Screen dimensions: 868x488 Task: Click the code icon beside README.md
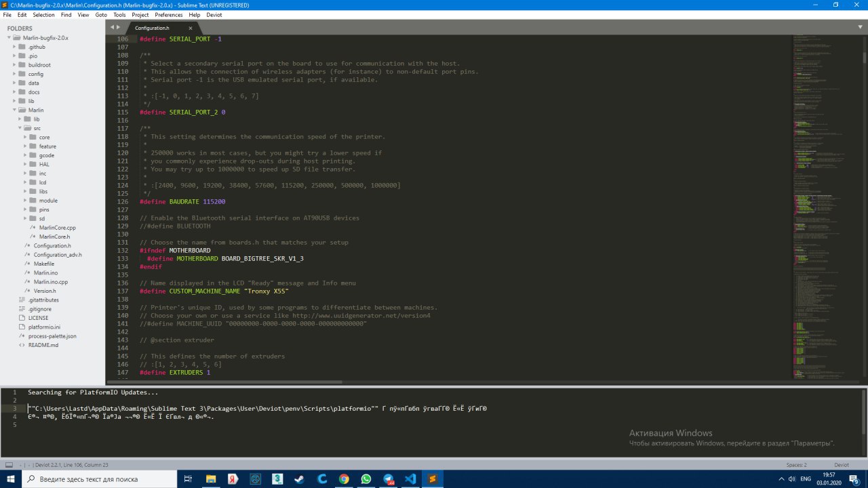coord(22,345)
